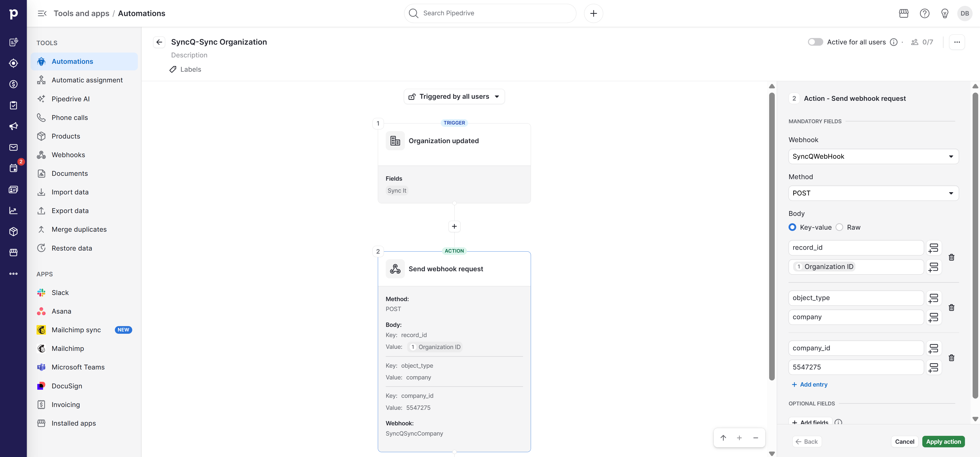Image resolution: width=980 pixels, height=457 pixels.
Task: Click Add entry link
Action: click(x=809, y=385)
